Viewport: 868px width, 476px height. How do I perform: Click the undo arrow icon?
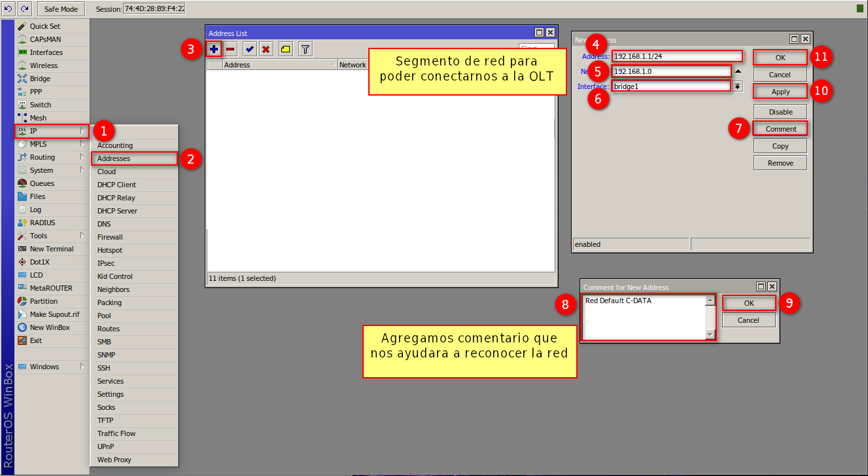click(x=9, y=9)
